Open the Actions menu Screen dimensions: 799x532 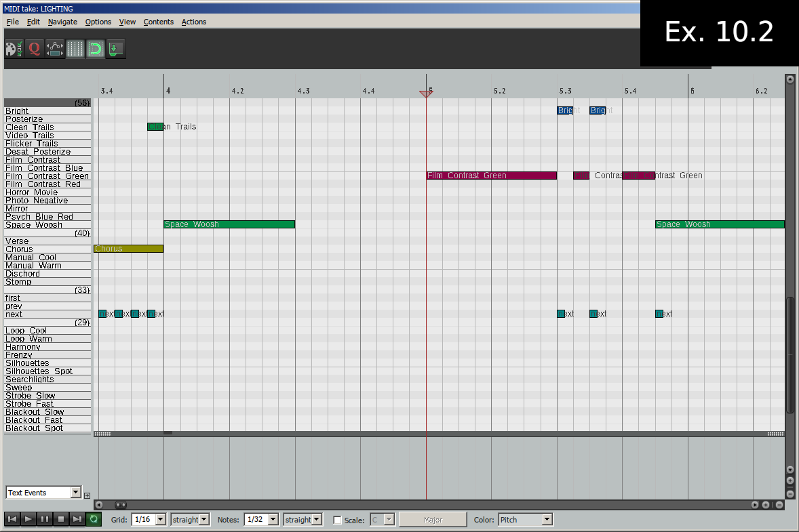pyautogui.click(x=193, y=22)
